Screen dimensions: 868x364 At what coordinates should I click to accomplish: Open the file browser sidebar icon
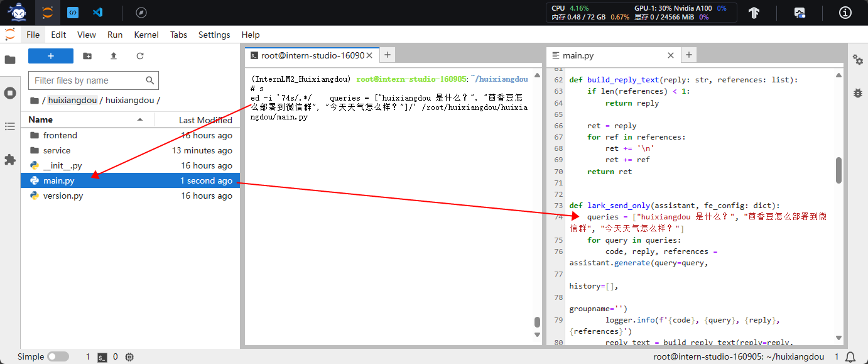[10, 60]
